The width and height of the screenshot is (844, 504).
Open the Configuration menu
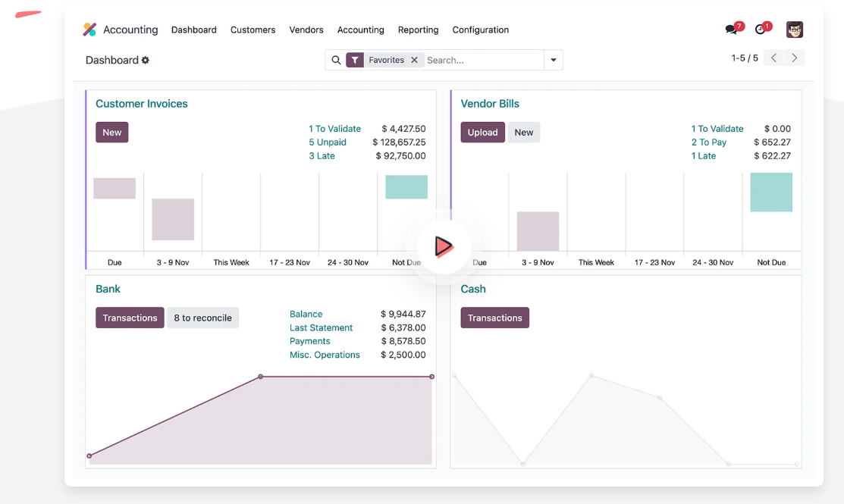[x=481, y=30]
